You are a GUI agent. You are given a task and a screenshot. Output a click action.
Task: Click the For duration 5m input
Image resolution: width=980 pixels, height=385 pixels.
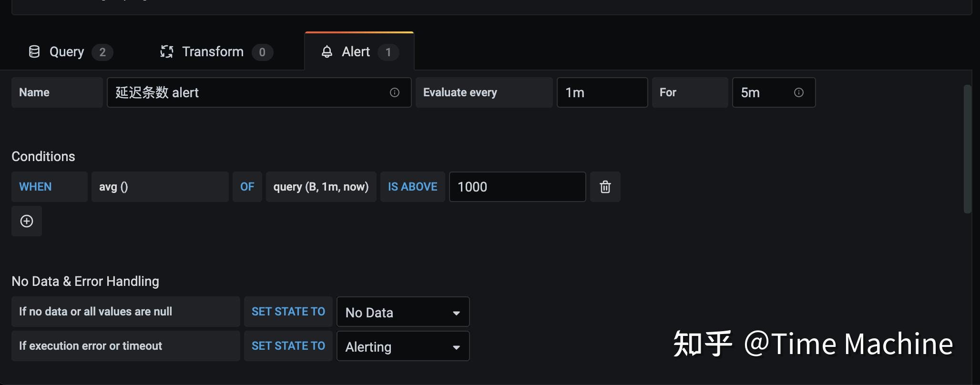pyautogui.click(x=763, y=92)
